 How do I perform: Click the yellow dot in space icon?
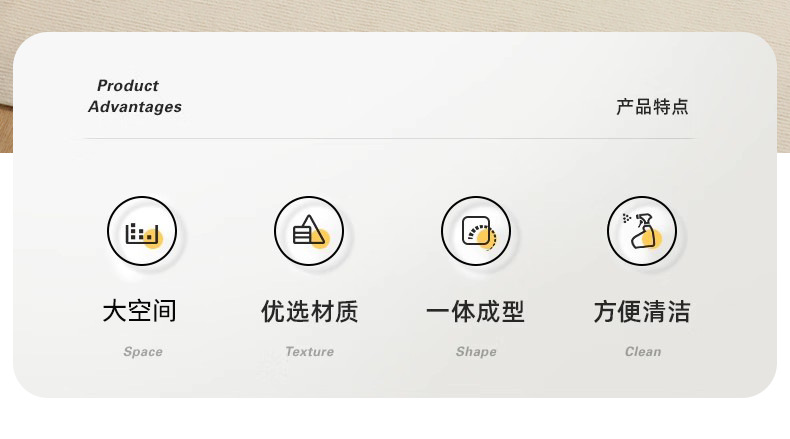(x=153, y=238)
